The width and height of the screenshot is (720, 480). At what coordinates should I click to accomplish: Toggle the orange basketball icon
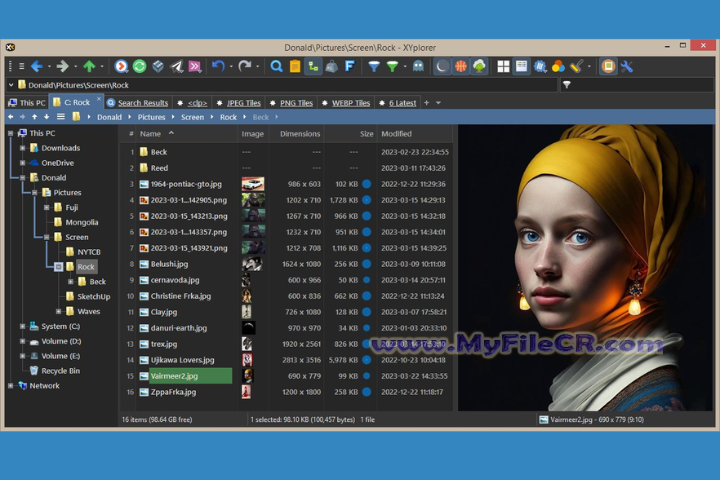point(460,67)
